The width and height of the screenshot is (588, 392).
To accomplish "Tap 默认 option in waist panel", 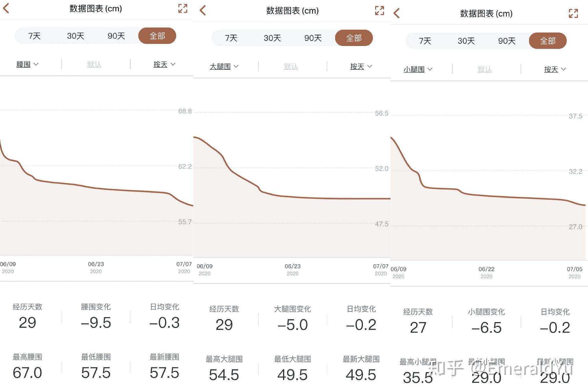I will (x=94, y=64).
